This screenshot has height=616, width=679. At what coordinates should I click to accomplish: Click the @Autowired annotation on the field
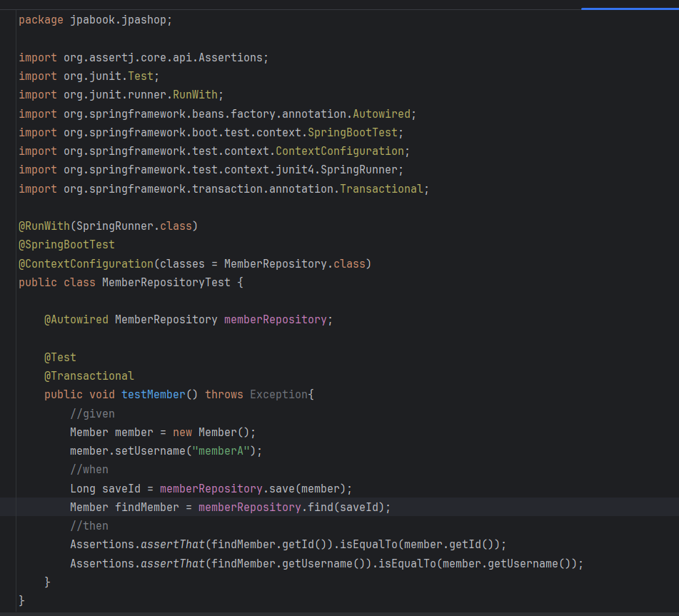[76, 320]
